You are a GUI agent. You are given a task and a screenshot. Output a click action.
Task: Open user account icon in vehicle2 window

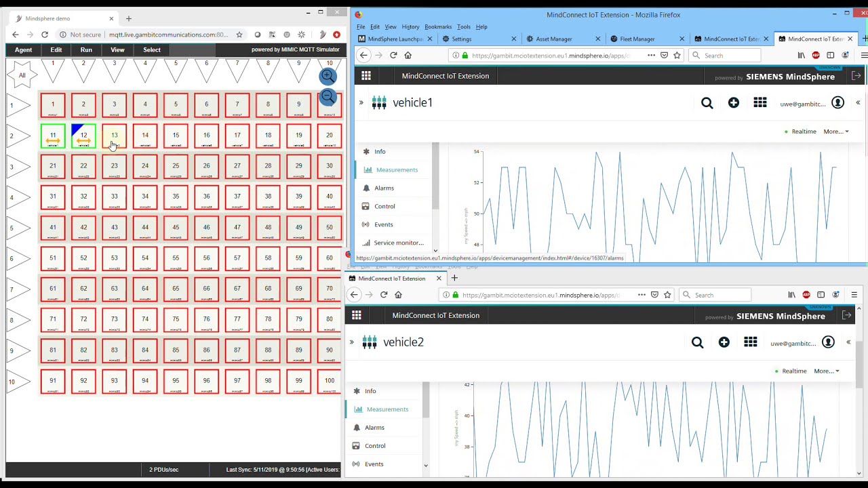828,342
